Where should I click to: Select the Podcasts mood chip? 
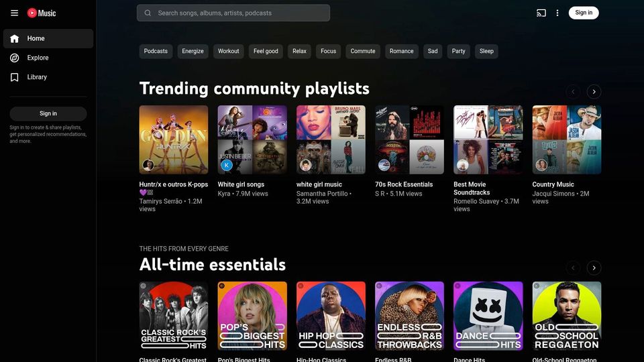[156, 52]
